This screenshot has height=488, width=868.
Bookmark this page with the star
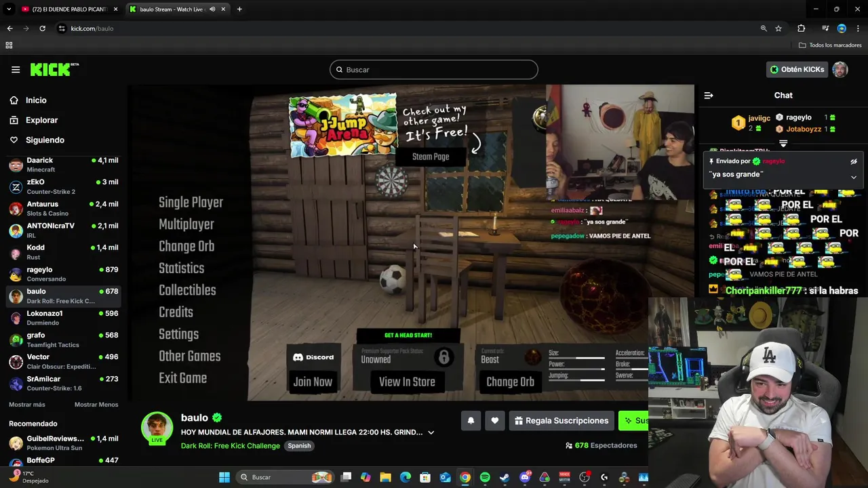coord(778,28)
